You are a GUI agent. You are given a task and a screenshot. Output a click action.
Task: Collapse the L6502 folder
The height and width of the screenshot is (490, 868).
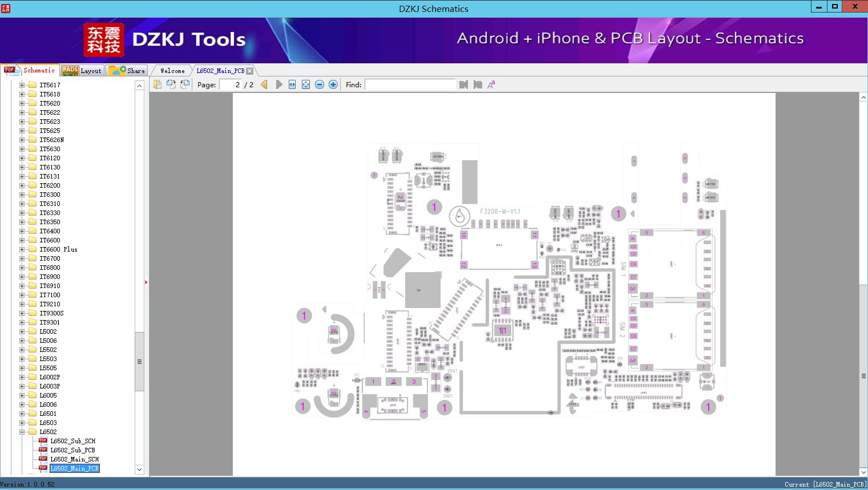pos(22,432)
